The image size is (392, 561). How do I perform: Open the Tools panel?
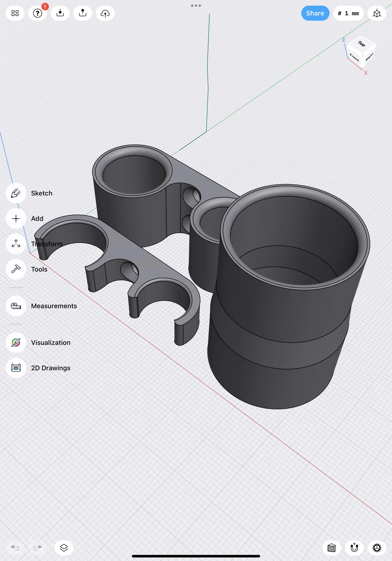[x=16, y=269]
